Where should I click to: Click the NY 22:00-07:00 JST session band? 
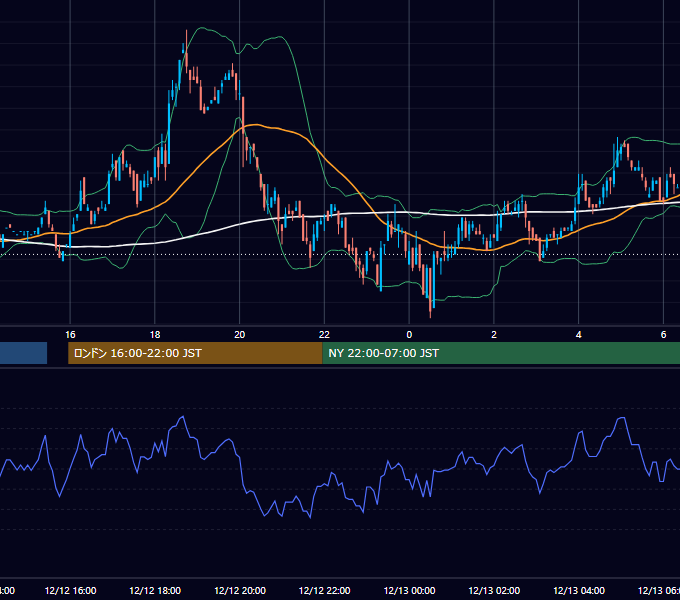pyautogui.click(x=501, y=353)
